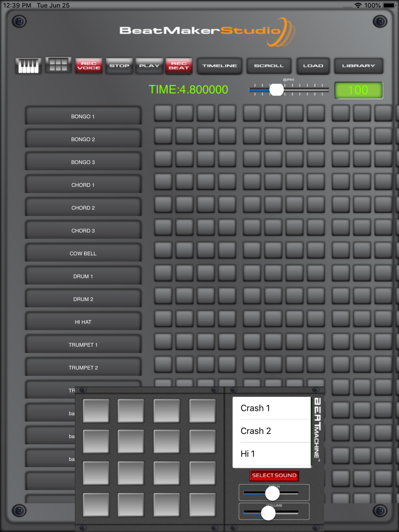
Task: Toggle first step cell in COW BELL row
Action: [163, 250]
